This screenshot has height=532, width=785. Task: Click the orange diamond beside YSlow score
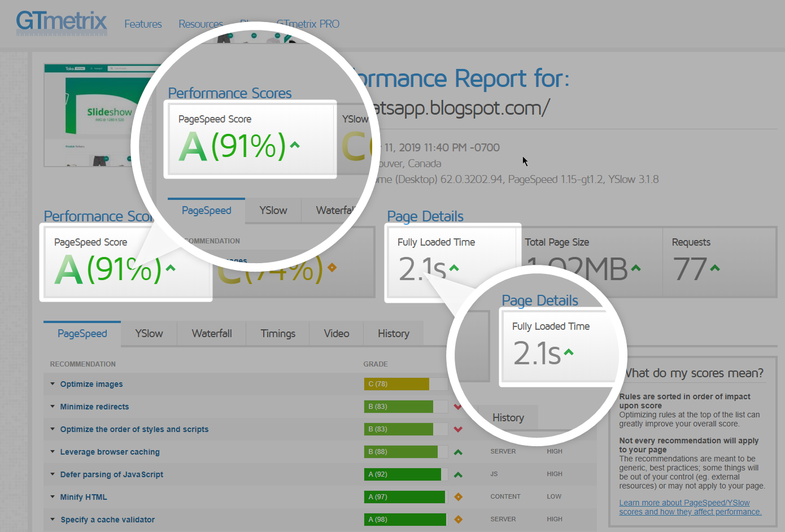pyautogui.click(x=332, y=267)
